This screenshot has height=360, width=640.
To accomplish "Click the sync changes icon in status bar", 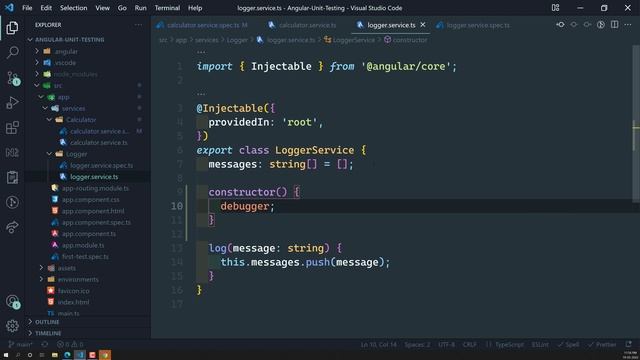I will click(44, 344).
